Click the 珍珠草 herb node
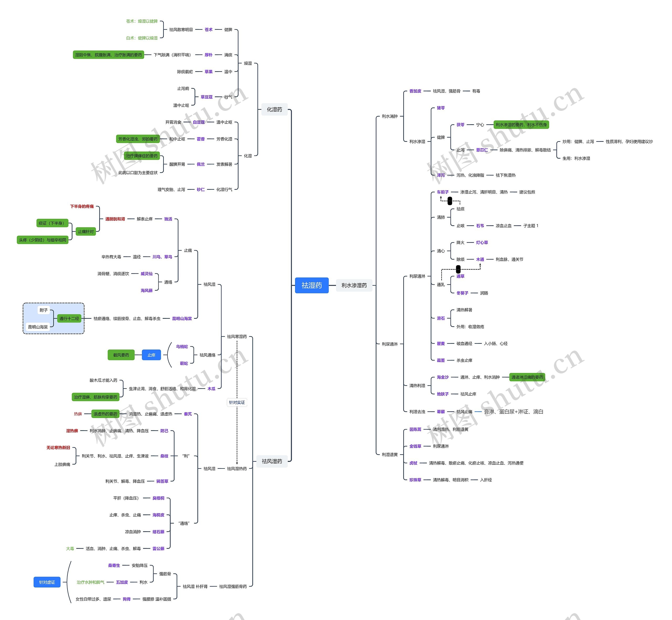The width and height of the screenshot is (672, 620). [415, 480]
